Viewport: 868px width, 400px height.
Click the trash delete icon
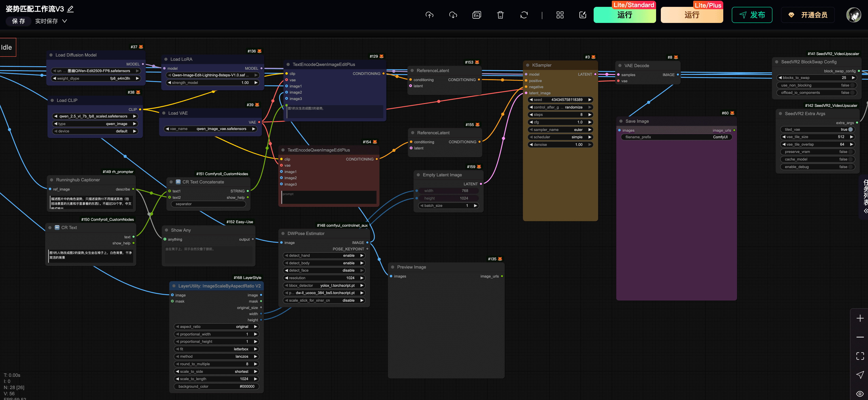coord(500,15)
